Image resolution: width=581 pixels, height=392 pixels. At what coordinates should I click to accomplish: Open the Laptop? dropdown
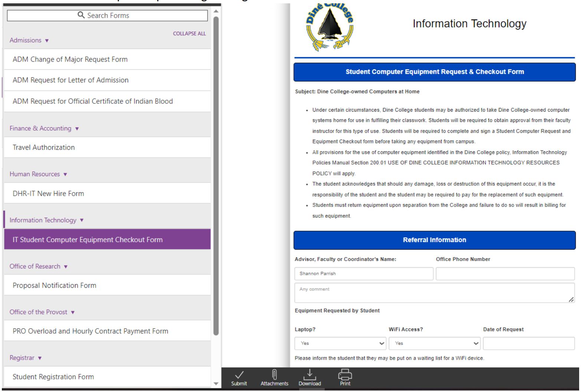click(340, 343)
